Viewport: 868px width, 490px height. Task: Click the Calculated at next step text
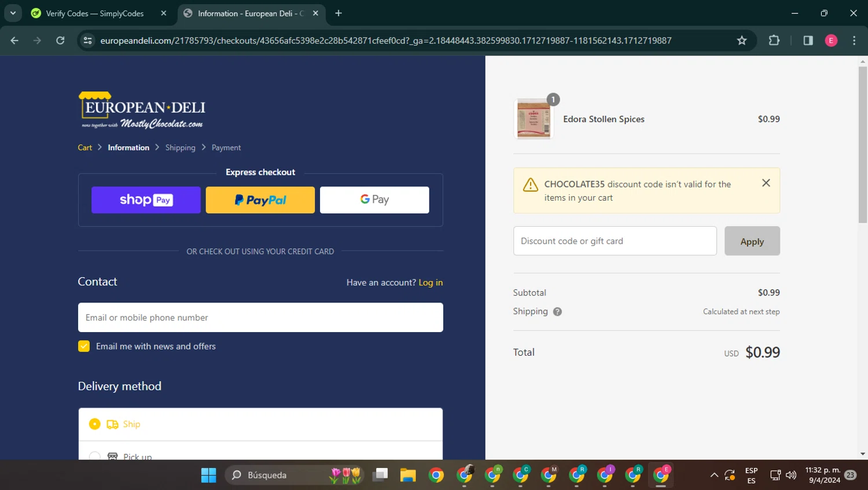tap(741, 312)
